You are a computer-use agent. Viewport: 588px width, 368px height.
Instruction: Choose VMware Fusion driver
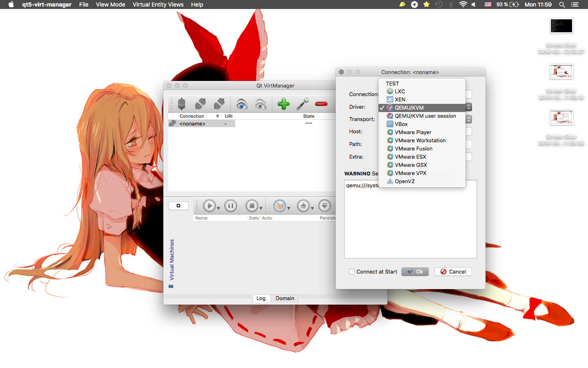click(x=422, y=148)
